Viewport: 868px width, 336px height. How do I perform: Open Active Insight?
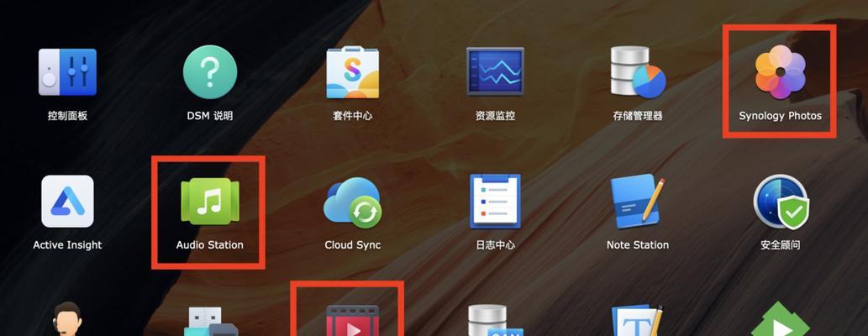(67, 201)
